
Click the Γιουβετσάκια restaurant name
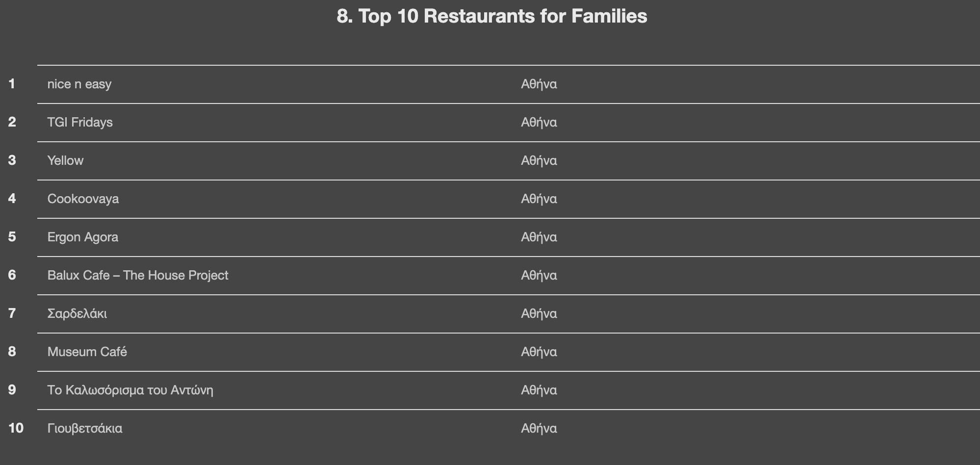(x=85, y=429)
